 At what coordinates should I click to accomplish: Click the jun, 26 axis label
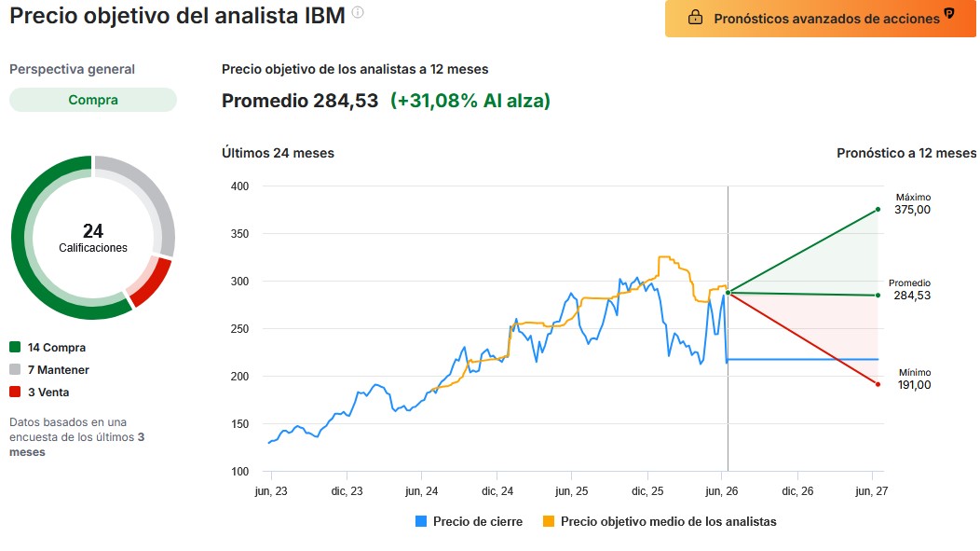coord(722,491)
